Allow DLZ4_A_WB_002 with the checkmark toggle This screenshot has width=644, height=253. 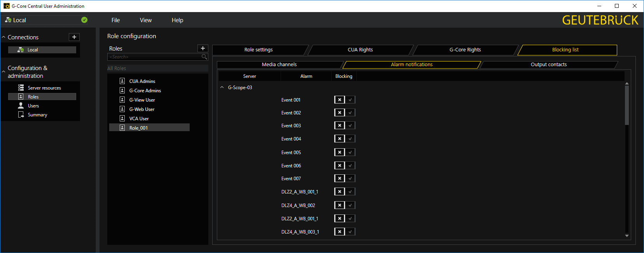[x=350, y=205]
